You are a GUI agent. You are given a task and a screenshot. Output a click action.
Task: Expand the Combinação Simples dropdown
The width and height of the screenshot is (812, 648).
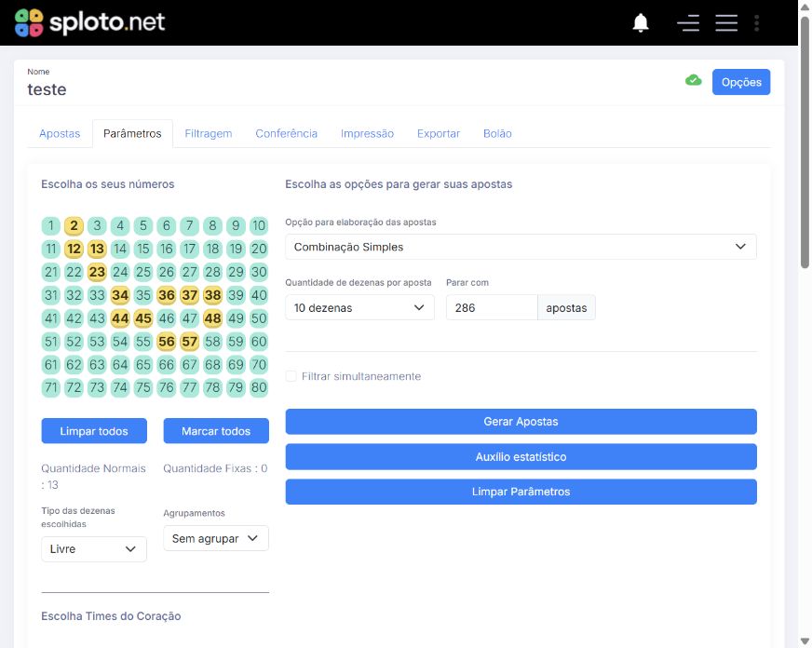(521, 247)
